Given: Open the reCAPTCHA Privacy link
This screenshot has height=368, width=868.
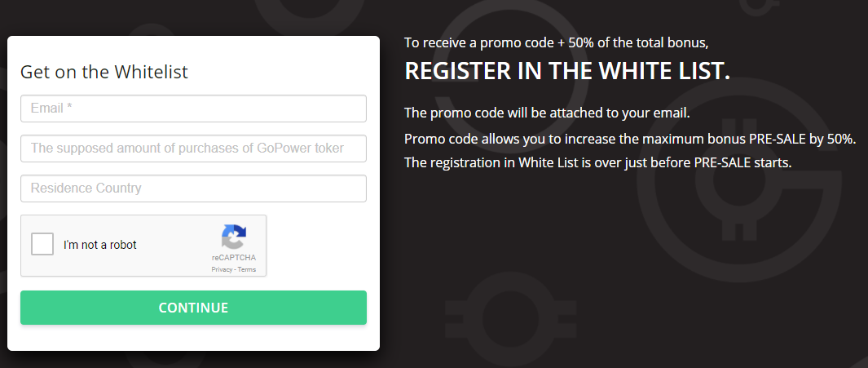Looking at the screenshot, I should tap(222, 270).
